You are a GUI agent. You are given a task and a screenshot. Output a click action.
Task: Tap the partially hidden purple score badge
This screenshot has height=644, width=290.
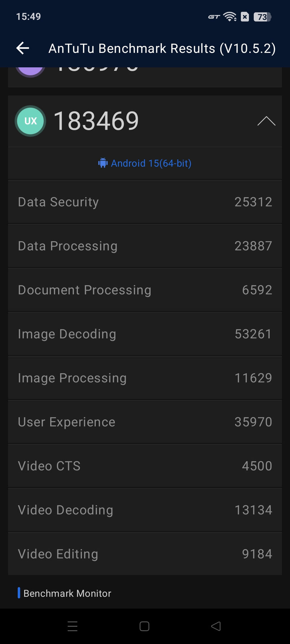point(30,71)
